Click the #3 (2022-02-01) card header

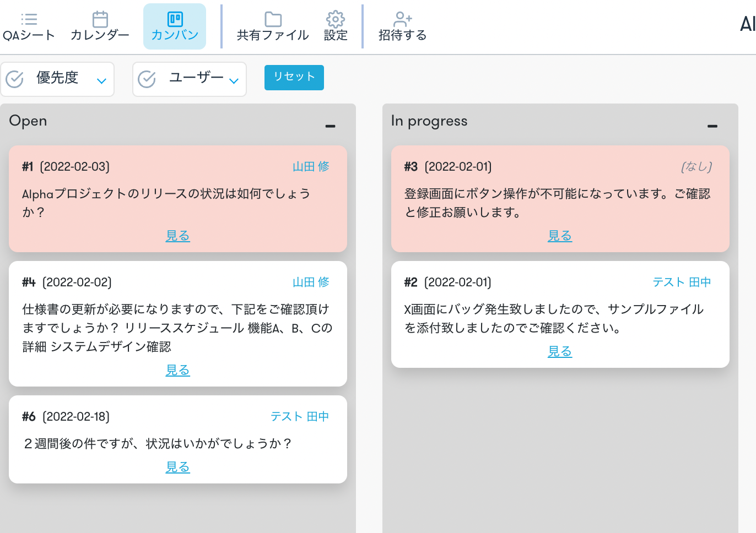448,166
